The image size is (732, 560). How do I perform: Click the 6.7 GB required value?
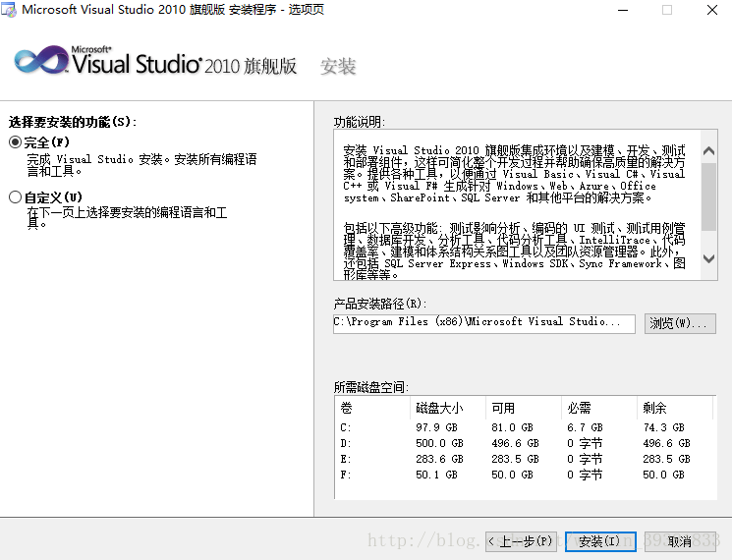coord(585,427)
